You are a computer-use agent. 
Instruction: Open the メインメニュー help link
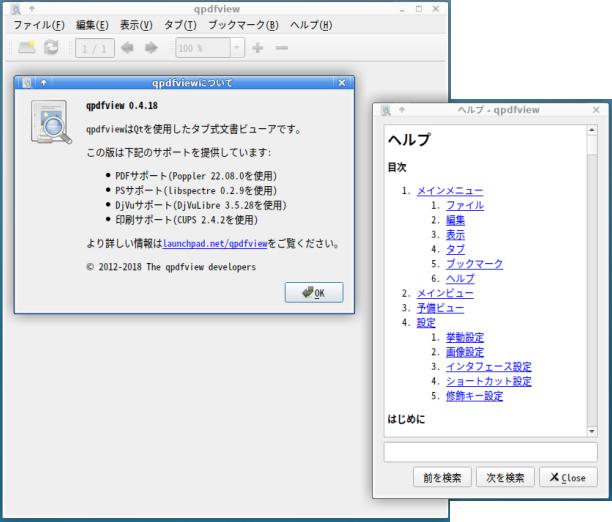(x=450, y=191)
